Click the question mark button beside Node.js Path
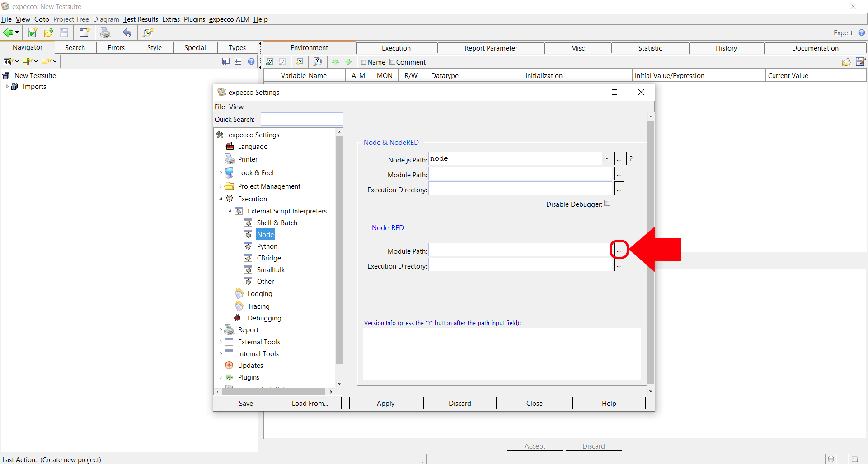 coord(631,159)
